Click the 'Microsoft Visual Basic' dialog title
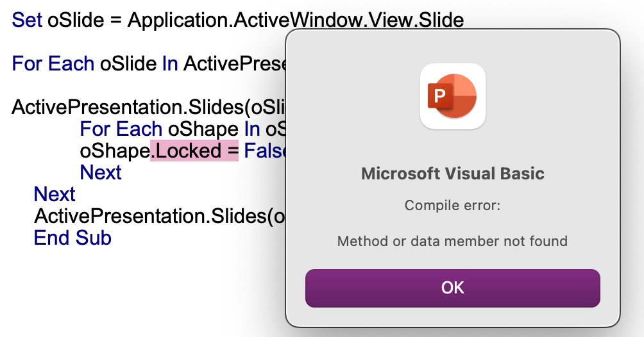 (453, 174)
